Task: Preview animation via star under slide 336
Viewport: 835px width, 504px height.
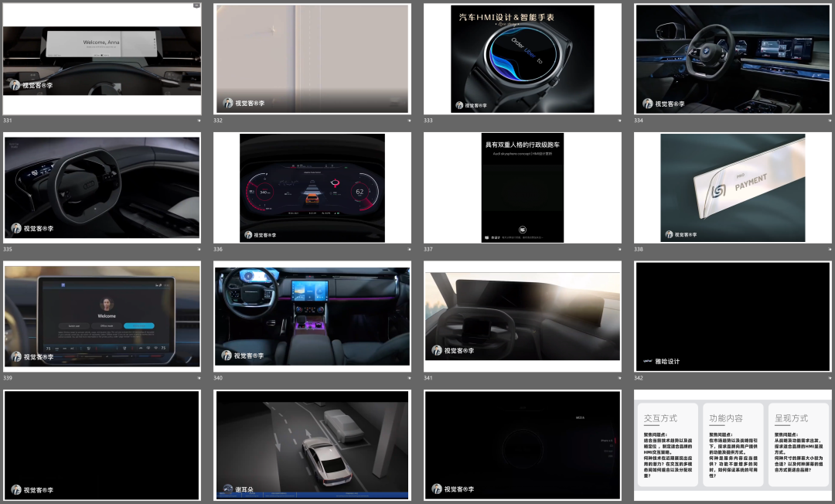Action: click(409, 249)
